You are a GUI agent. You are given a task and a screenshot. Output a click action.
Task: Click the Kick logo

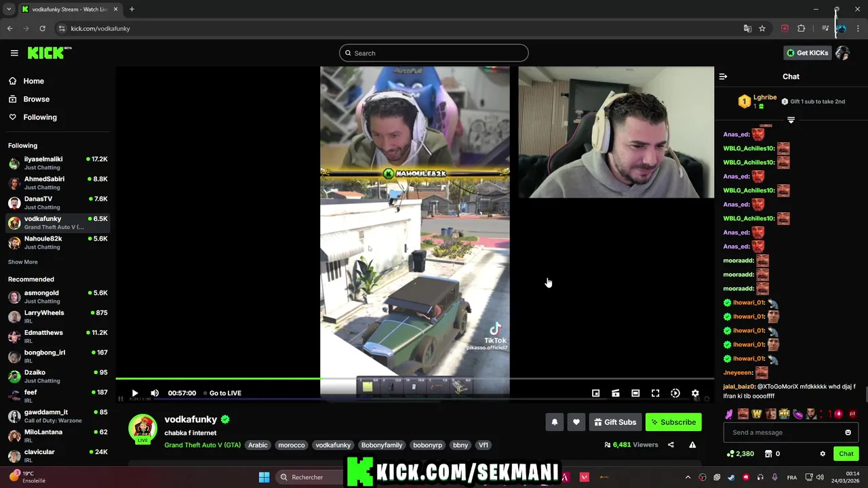[x=49, y=53]
